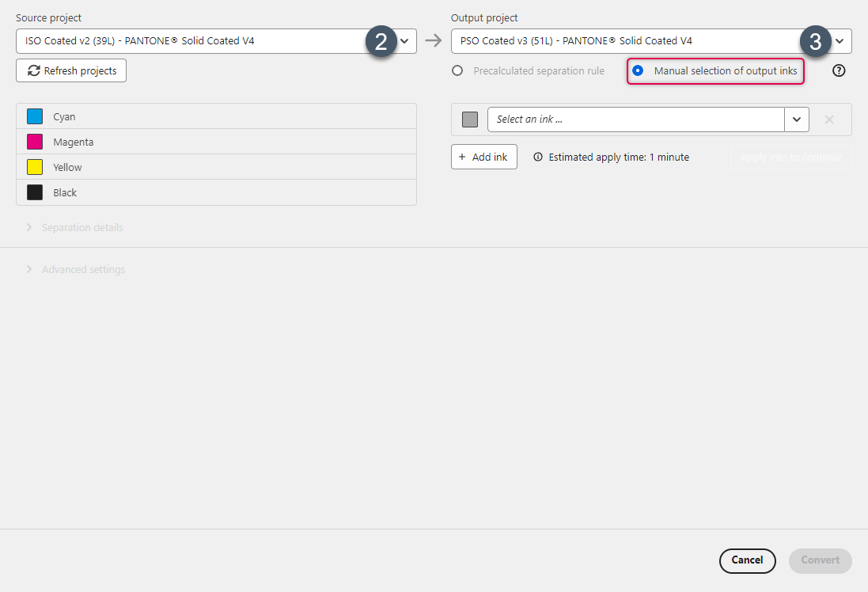The image size is (868, 592).
Task: Open the help question mark icon
Action: tap(839, 70)
